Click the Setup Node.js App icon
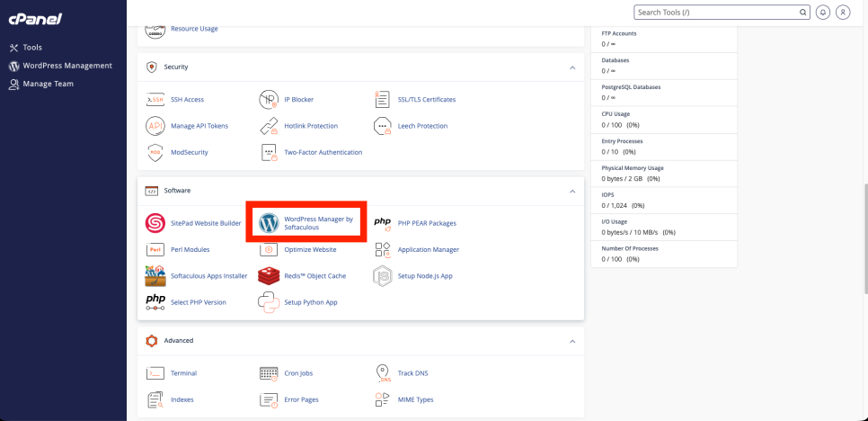Viewport: 868px width, 421px height. tap(383, 276)
